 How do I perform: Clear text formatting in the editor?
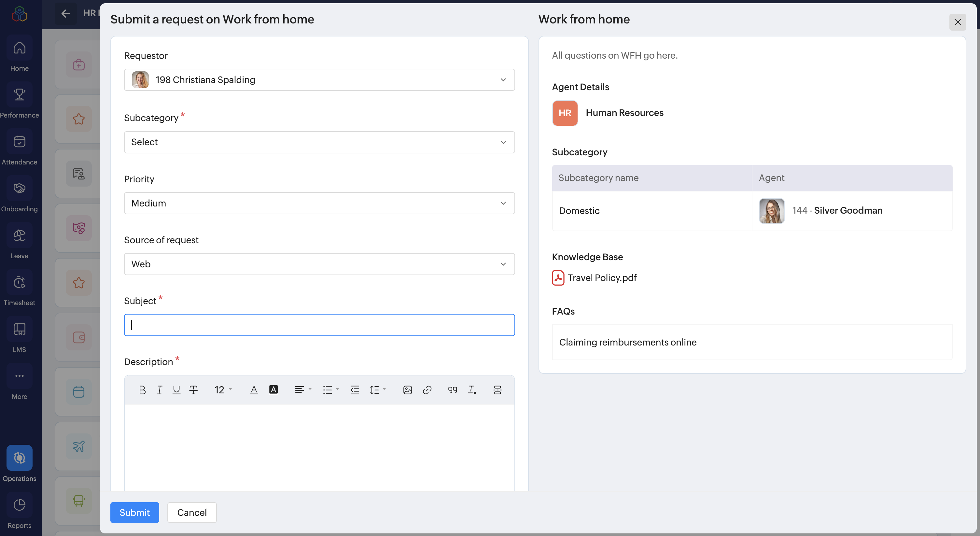pos(472,389)
